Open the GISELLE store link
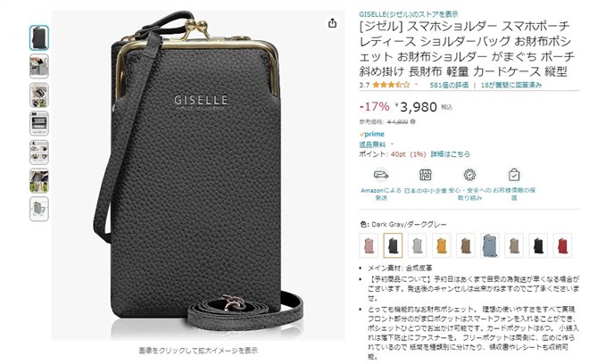Image resolution: width=589 pixels, height=364 pixels. click(x=409, y=14)
